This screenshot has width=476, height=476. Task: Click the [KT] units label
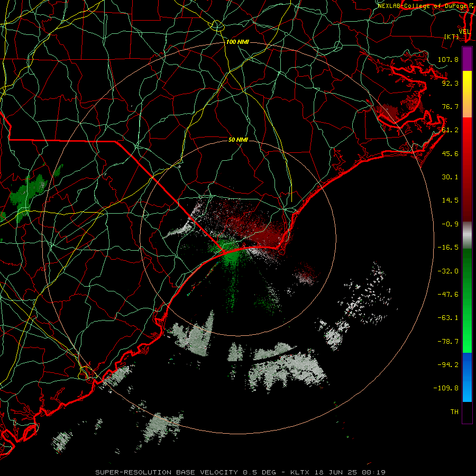click(x=452, y=36)
